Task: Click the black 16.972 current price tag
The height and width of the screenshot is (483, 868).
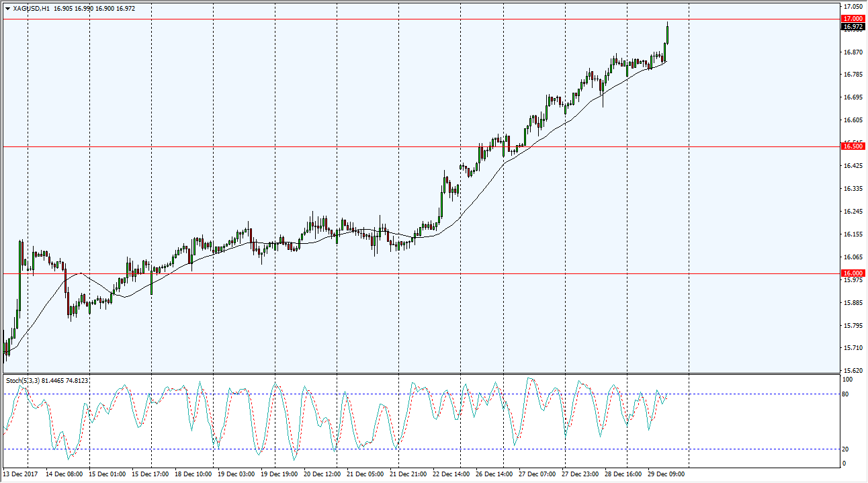Action: click(x=853, y=26)
